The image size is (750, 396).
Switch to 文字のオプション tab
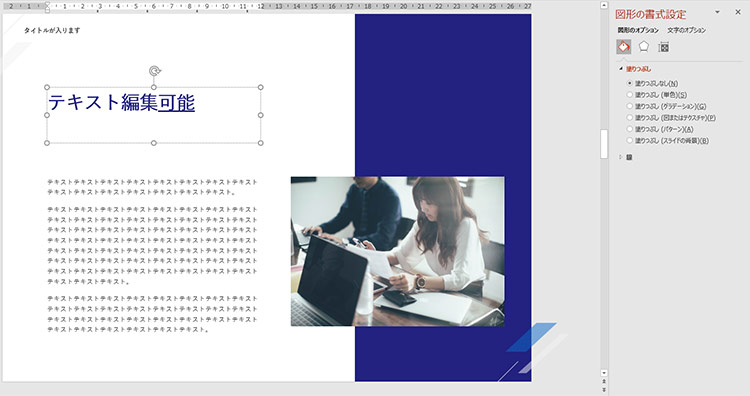click(x=686, y=30)
